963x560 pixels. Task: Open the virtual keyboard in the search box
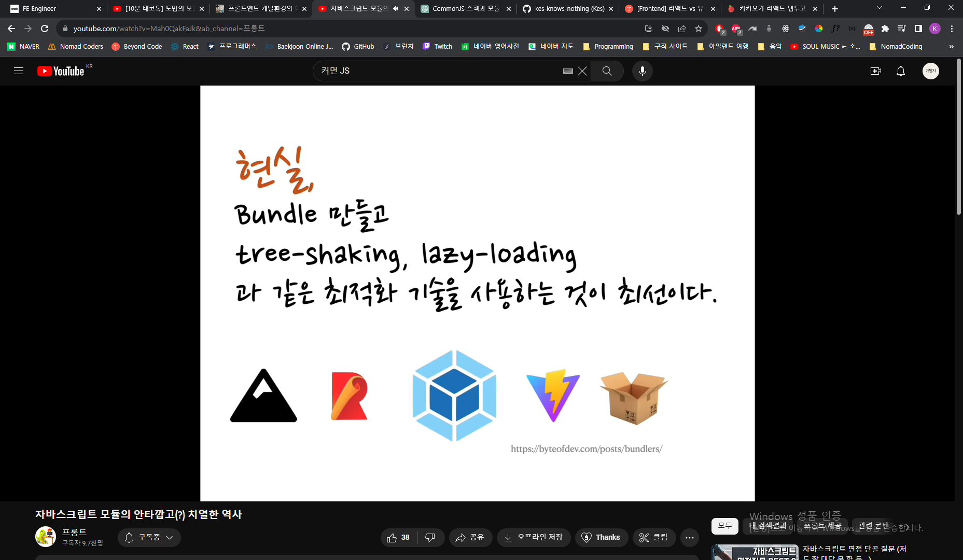[568, 71]
